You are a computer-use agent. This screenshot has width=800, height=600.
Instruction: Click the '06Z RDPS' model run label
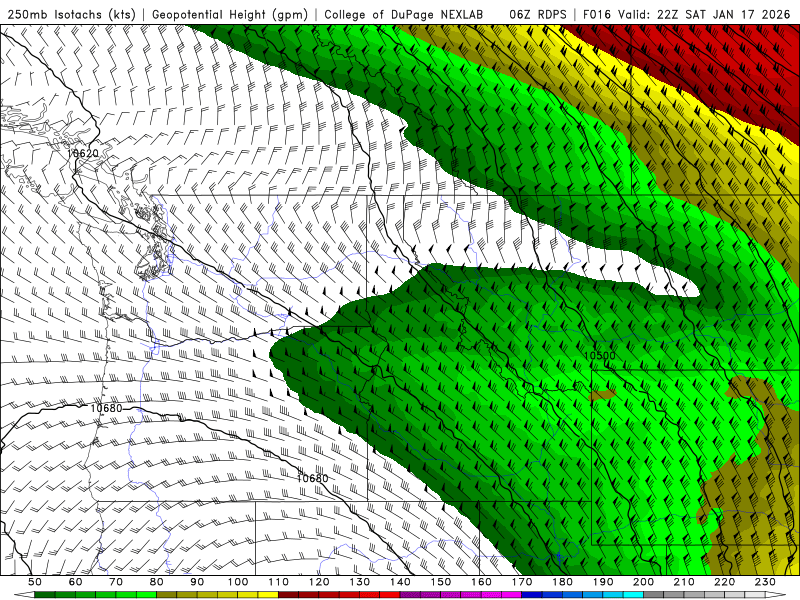coord(537,15)
